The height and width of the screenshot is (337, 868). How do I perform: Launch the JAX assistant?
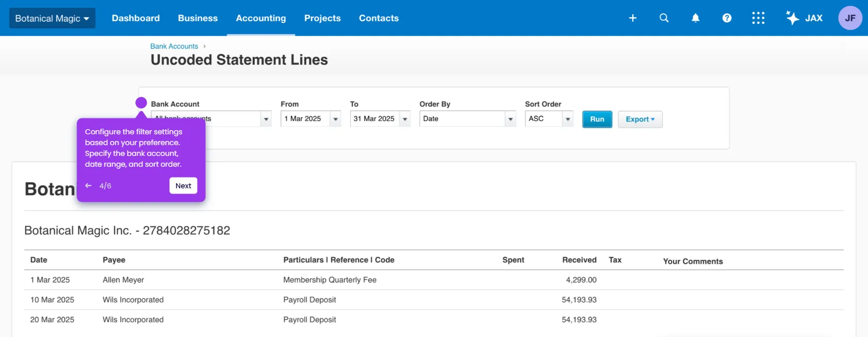804,18
